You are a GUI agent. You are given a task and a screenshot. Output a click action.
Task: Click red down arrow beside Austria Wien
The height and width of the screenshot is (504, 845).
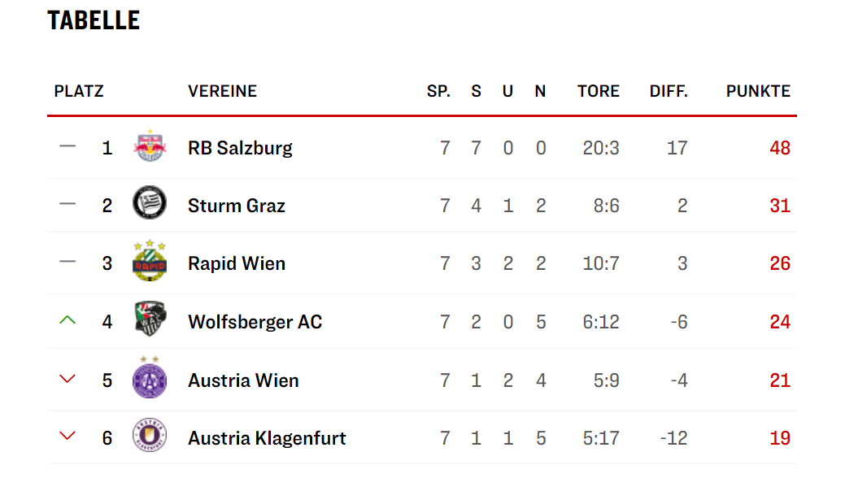pos(68,379)
